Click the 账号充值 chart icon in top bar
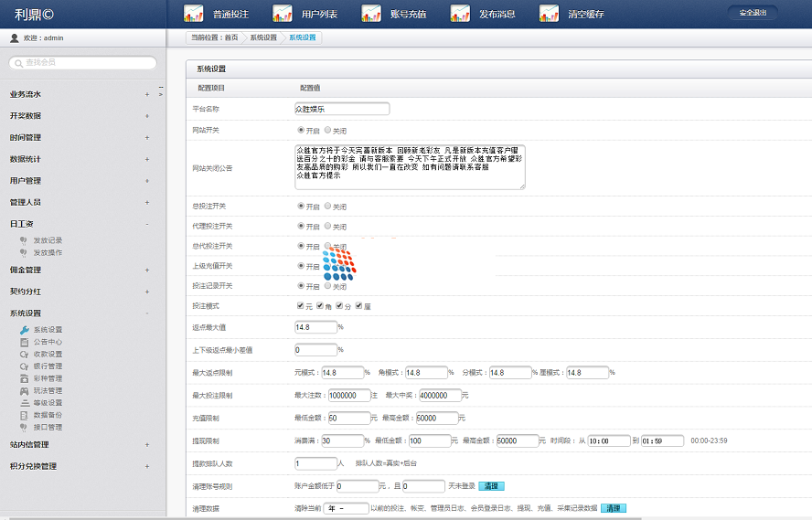 click(371, 14)
